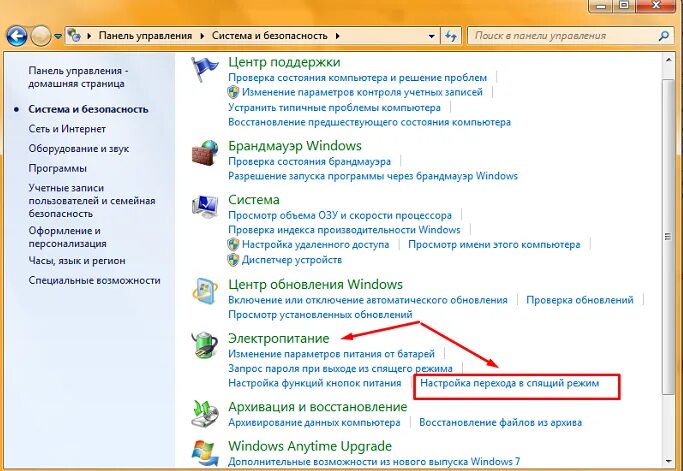Image resolution: width=683 pixels, height=471 pixels.
Task: Open Часы, язык и регион category
Action: click(x=77, y=261)
